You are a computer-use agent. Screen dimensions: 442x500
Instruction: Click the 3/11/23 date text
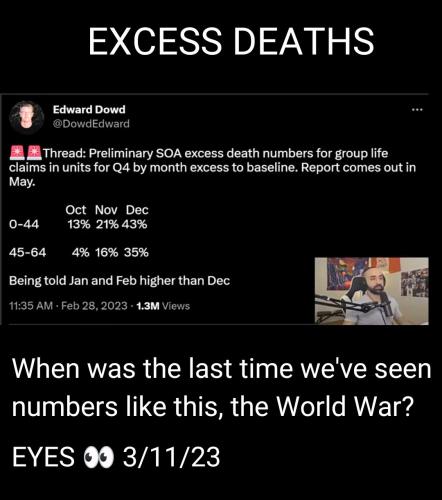171,457
